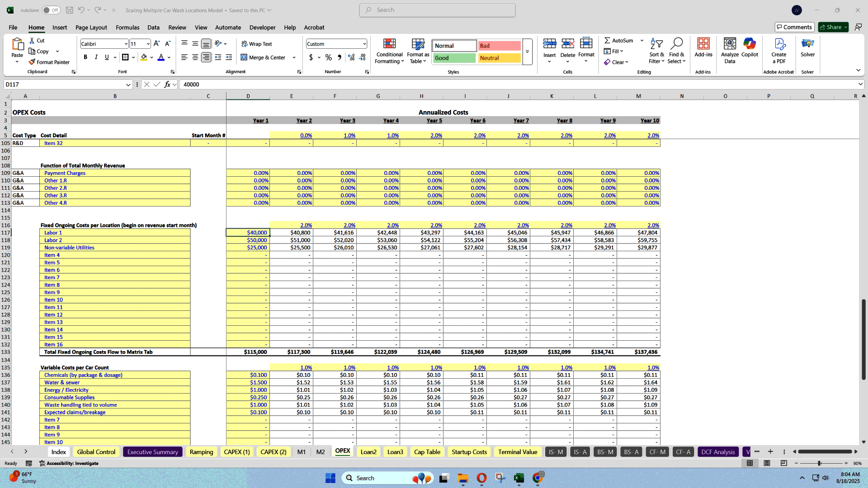The height and width of the screenshot is (488, 868).
Task: Click Create a PDF
Action: (x=779, y=51)
